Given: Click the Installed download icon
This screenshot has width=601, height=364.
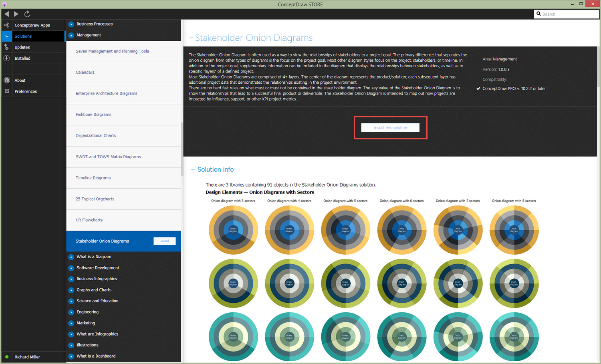Looking at the screenshot, I should (x=6, y=58).
